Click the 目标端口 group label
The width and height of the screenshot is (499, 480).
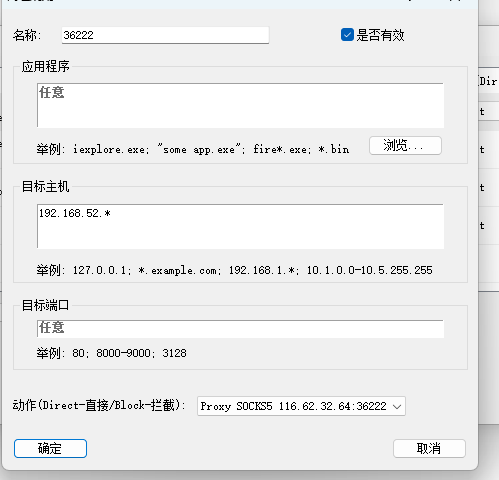point(45,305)
